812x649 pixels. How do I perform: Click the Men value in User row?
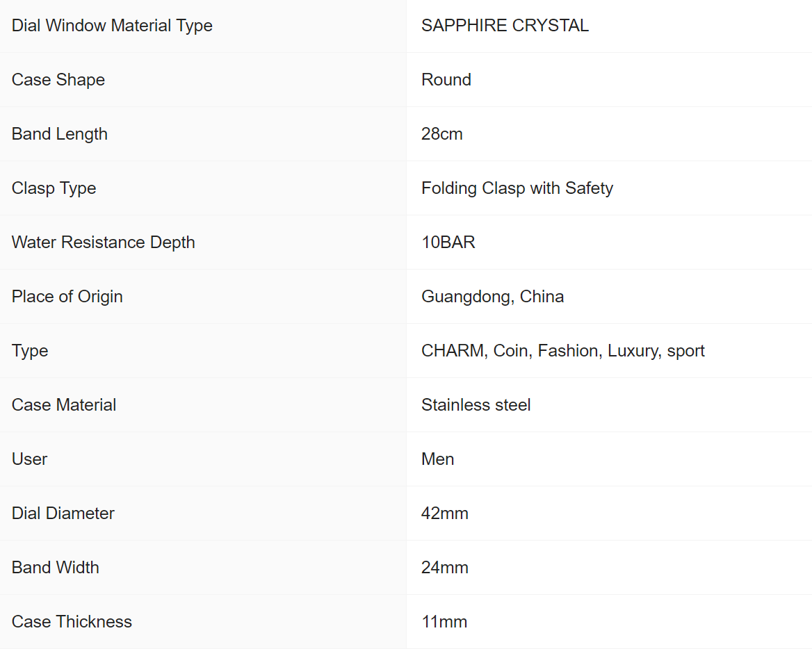pyautogui.click(x=438, y=459)
